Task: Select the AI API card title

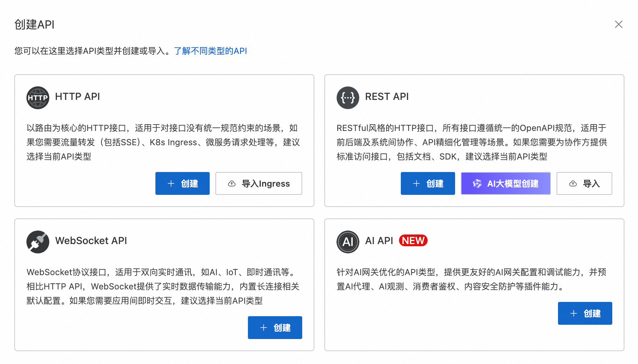Action: (379, 241)
